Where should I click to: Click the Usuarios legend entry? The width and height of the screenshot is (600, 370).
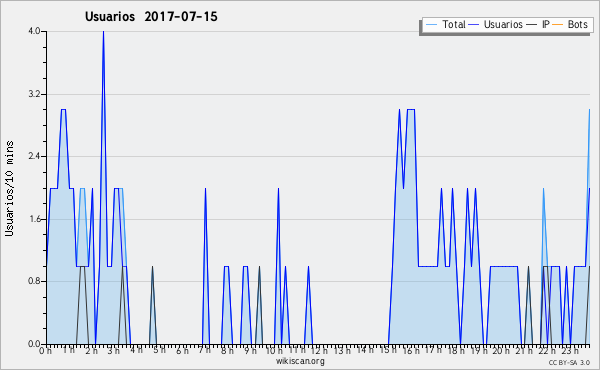pos(496,24)
